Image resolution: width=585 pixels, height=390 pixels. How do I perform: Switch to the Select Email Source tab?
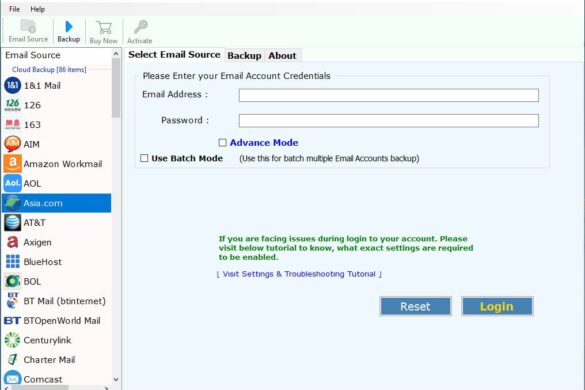pos(174,54)
